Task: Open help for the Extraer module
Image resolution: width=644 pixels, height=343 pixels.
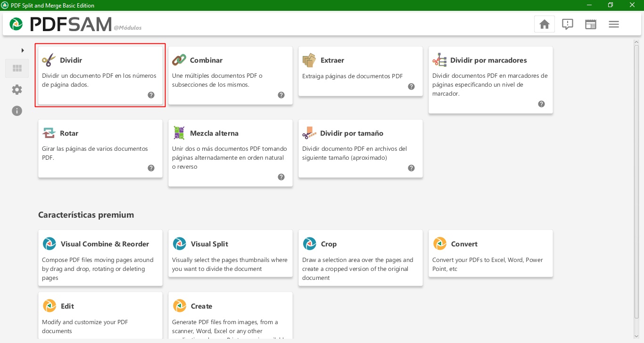Action: [x=411, y=86]
